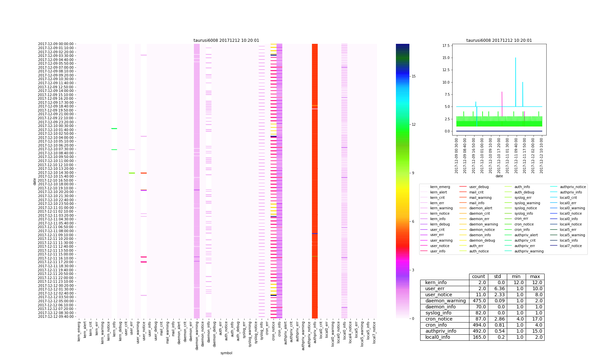This screenshot has height=364, width=607.
Task: Click the local7_notice legend entry
Action: coord(571,246)
